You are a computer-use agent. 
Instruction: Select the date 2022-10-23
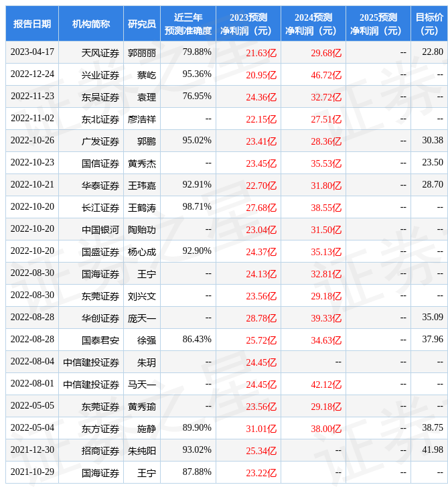point(32,163)
